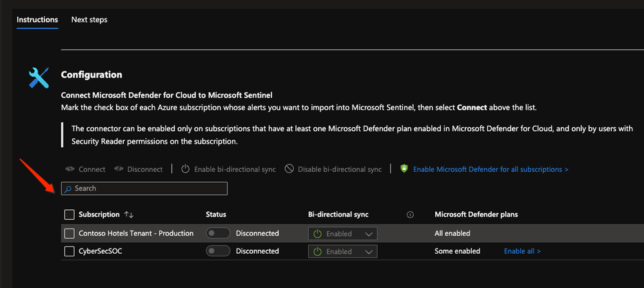Focus the Search subscriptions field
This screenshot has height=288, width=644.
(144, 189)
